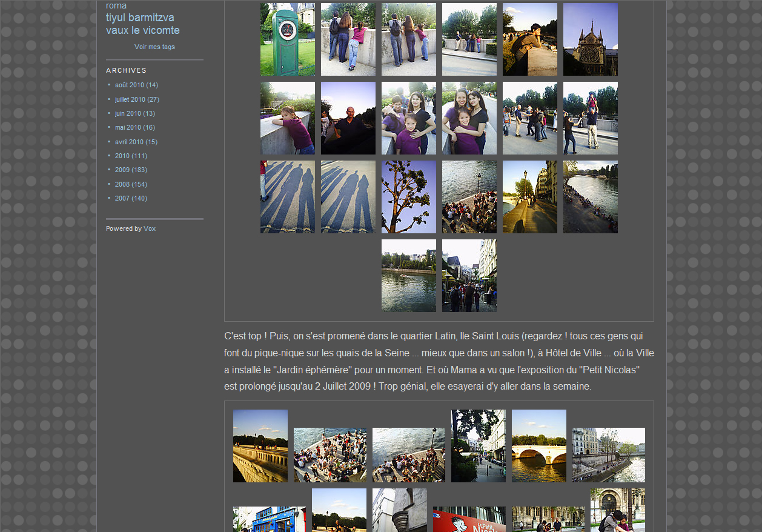The image size is (762, 532).
Task: Open the 'juillet 2010' archive link
Action: click(130, 99)
